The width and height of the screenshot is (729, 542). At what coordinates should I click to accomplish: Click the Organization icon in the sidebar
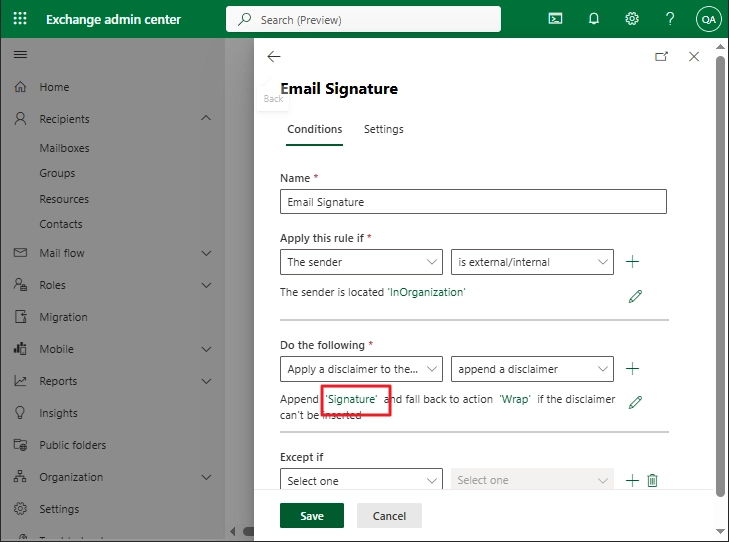tap(20, 476)
